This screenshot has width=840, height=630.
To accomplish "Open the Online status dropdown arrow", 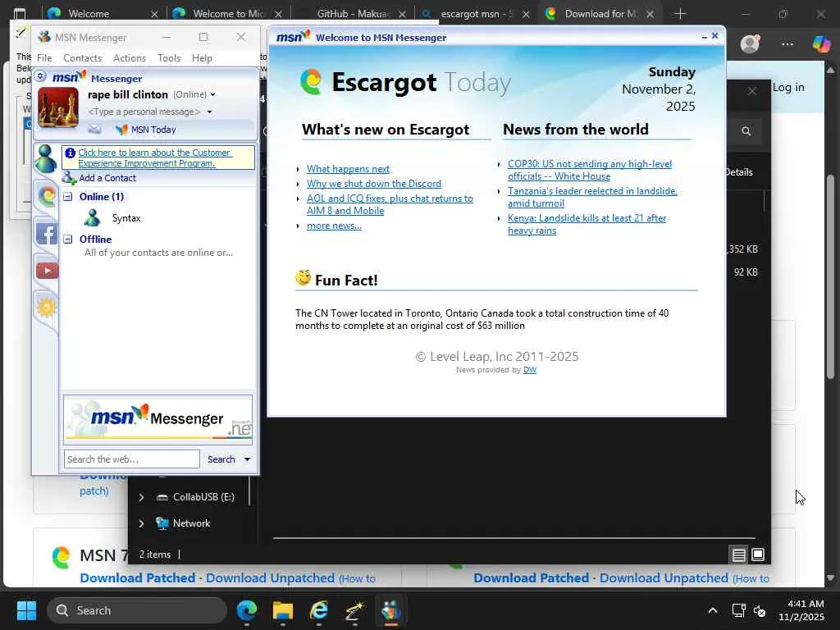I will pos(212,95).
